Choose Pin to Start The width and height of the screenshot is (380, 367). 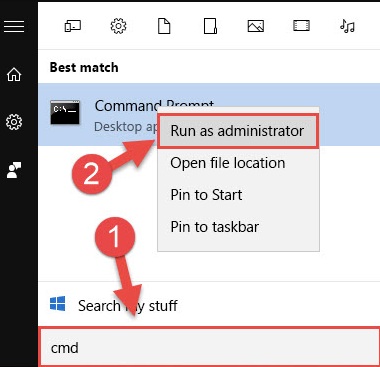(238, 195)
